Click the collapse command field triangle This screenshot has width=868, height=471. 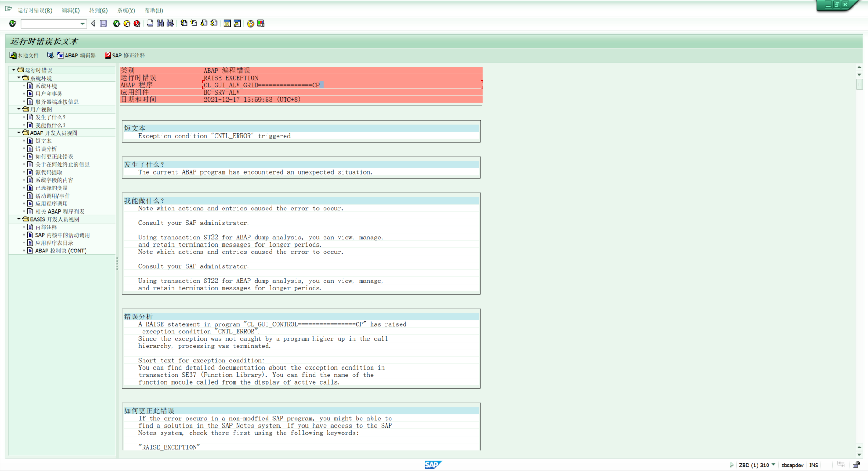(93, 24)
